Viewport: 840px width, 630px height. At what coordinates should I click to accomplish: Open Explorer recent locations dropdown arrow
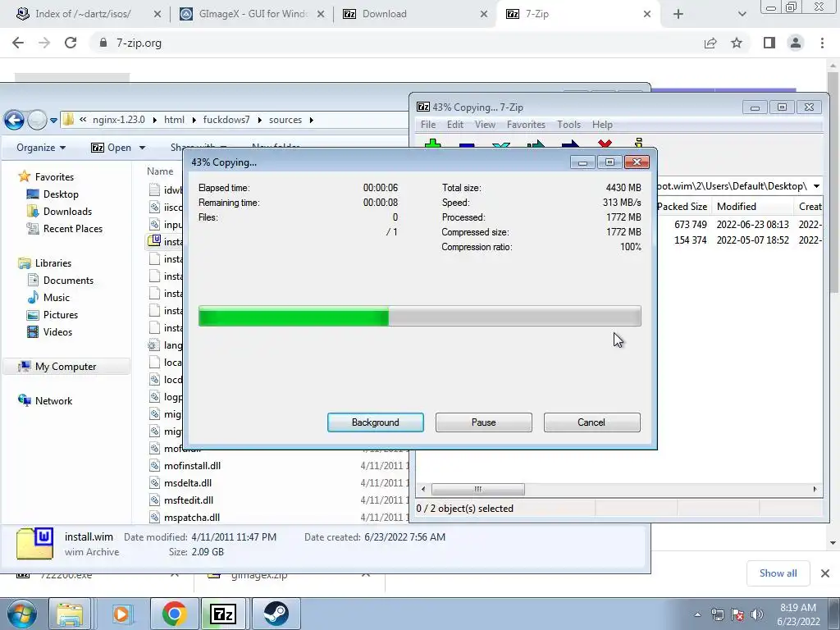53,121
